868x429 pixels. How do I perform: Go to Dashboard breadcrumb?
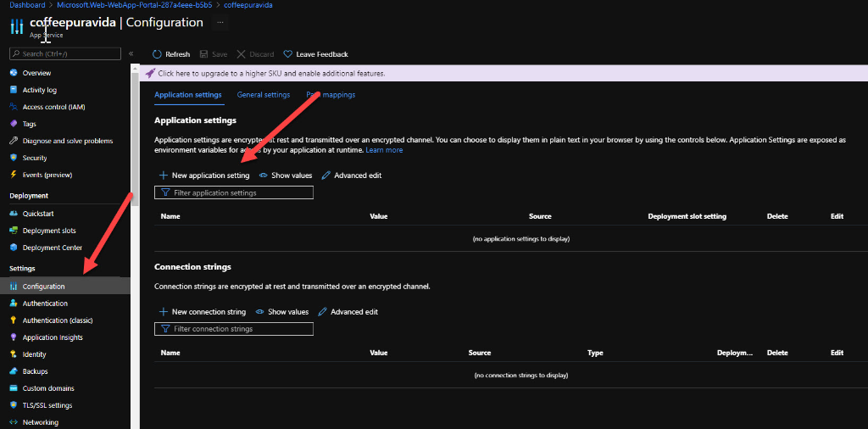tap(28, 5)
